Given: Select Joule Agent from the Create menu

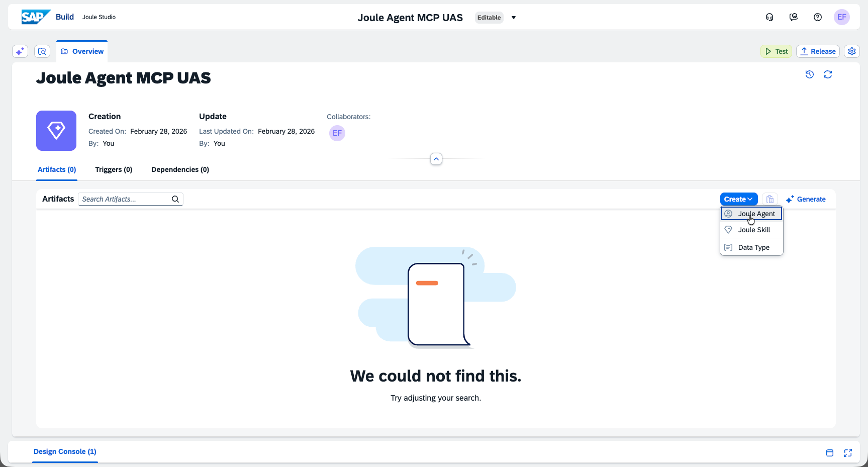Looking at the screenshot, I should (x=751, y=214).
